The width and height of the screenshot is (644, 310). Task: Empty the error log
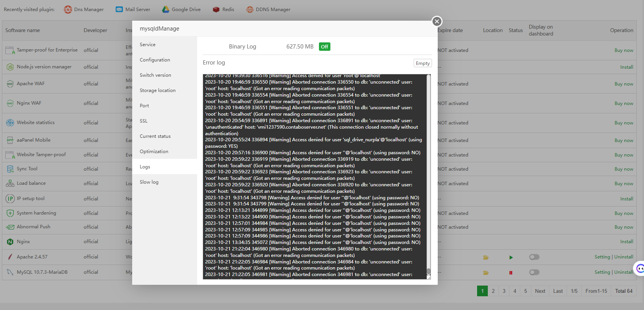(x=423, y=63)
